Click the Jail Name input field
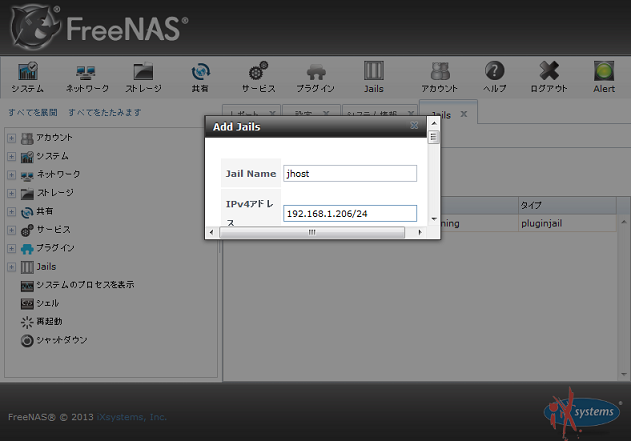 click(x=350, y=173)
